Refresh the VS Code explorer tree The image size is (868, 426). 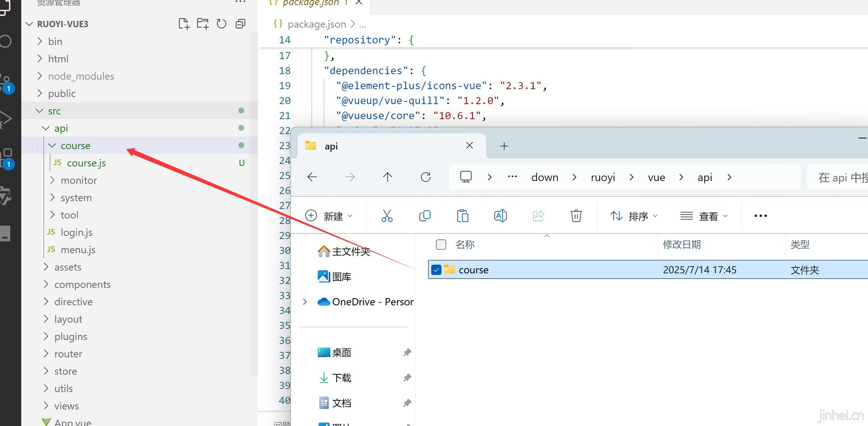coord(222,24)
